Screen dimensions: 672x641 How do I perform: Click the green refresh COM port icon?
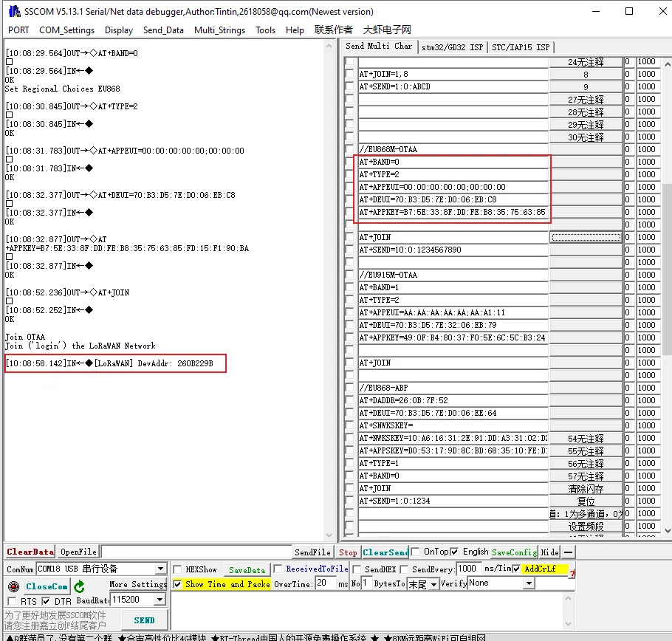click(79, 586)
